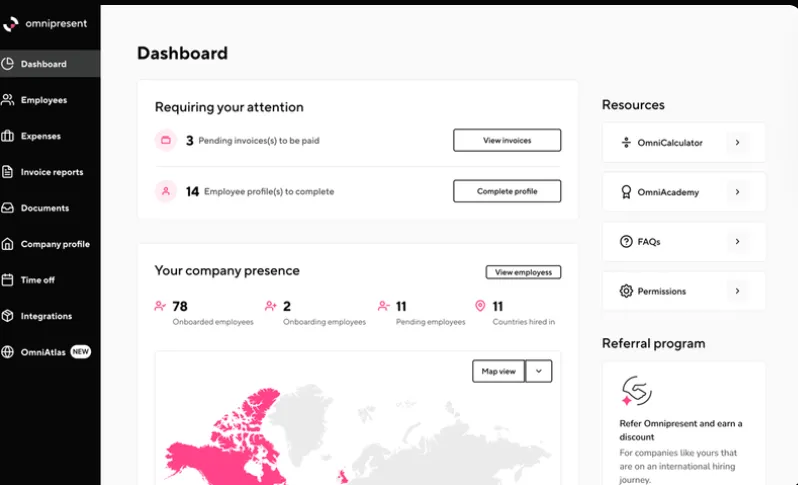Open the Documents page
Viewport: 798px width, 485px height.
(x=50, y=208)
